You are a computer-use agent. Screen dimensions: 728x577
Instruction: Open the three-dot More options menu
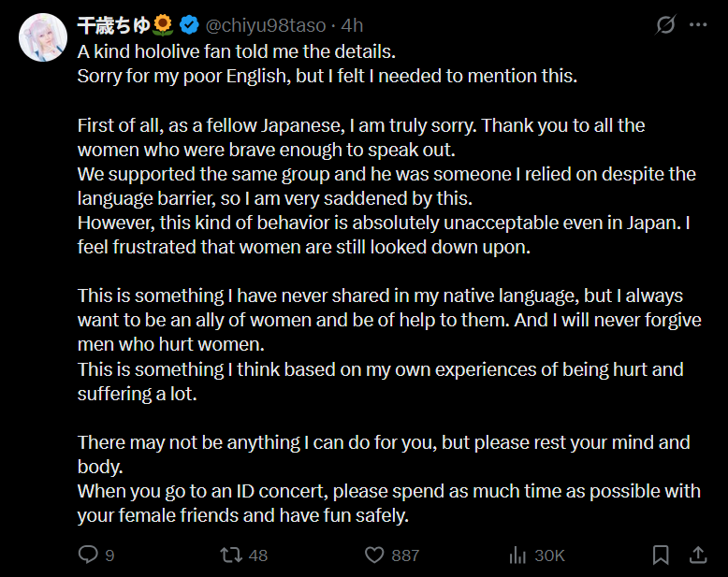pyautogui.click(x=698, y=25)
